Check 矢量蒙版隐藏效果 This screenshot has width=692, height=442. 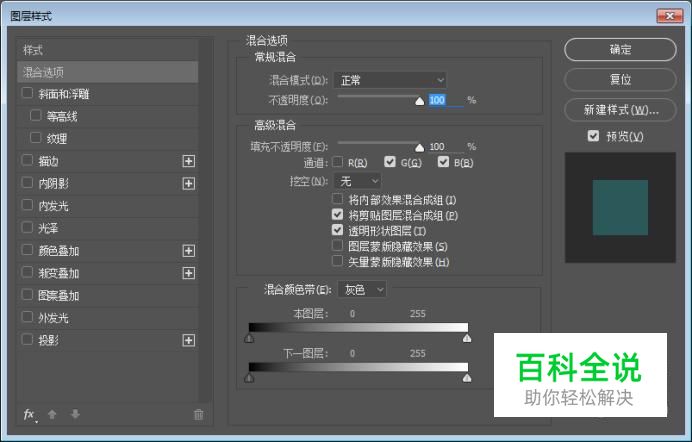click(x=338, y=261)
